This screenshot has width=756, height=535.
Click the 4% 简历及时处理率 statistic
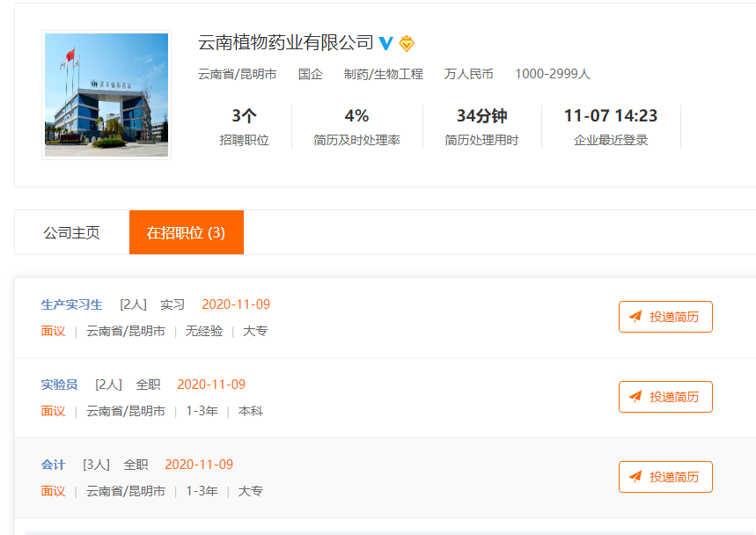(x=356, y=127)
